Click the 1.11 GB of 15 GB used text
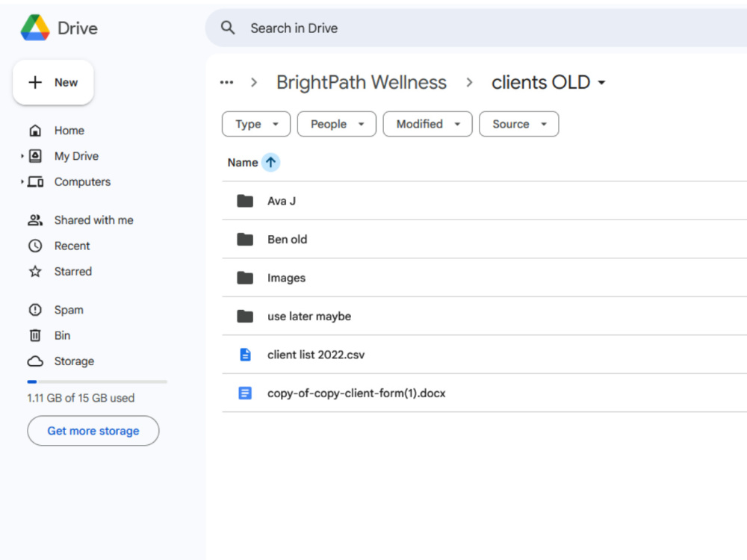The width and height of the screenshot is (747, 560). (x=81, y=398)
